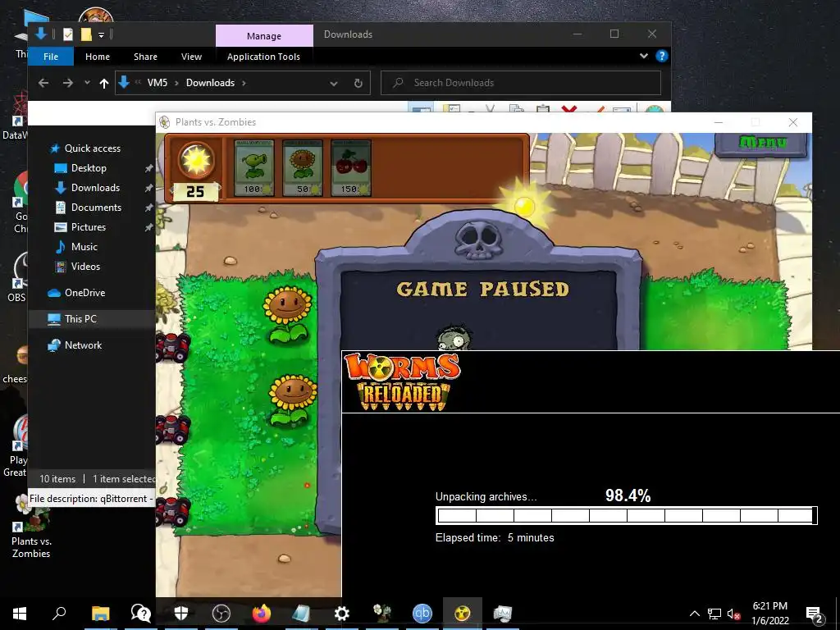Open Pictures in navigation pane

[x=89, y=227]
